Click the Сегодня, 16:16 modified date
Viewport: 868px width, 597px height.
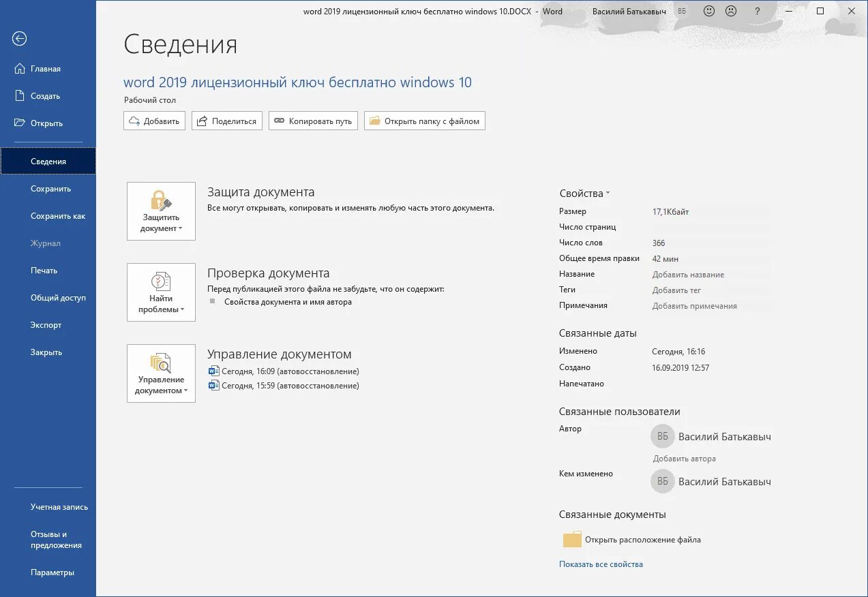[678, 352]
